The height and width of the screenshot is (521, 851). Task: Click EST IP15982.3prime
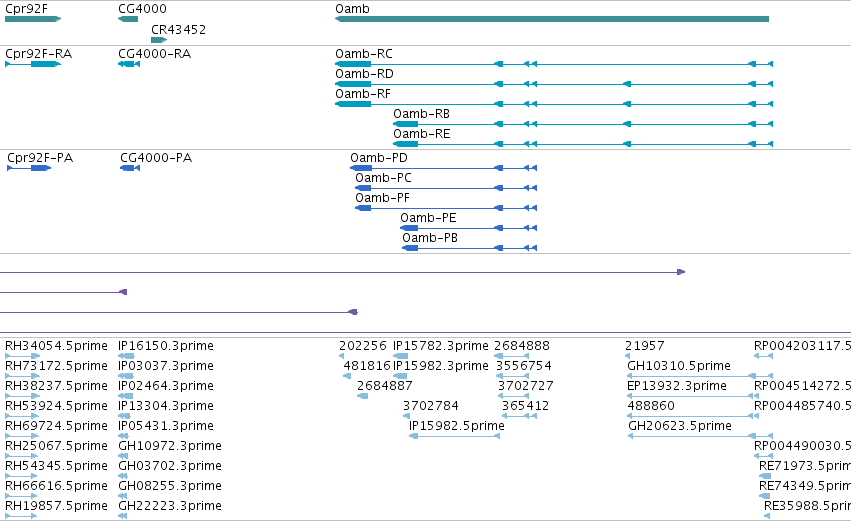point(441,366)
